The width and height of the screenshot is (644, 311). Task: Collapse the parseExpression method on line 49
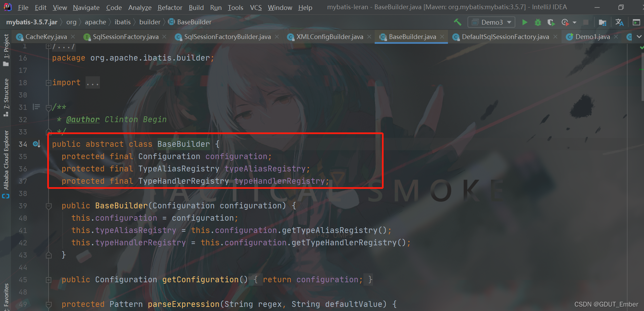coord(49,304)
